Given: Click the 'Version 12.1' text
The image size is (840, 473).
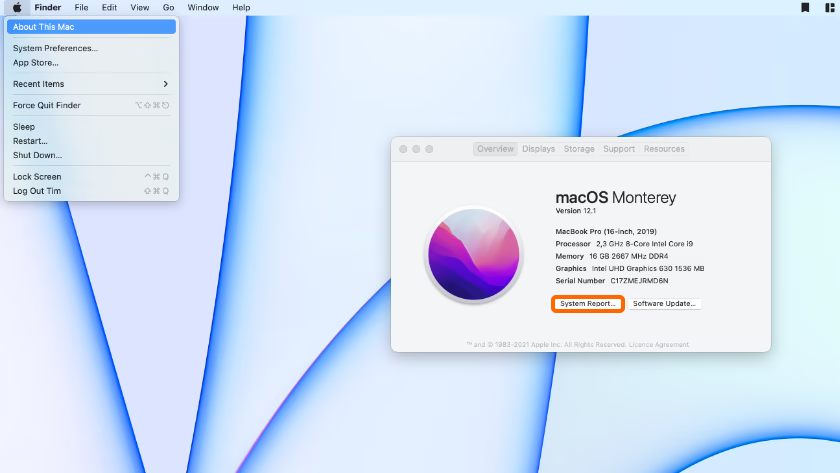Looking at the screenshot, I should pyautogui.click(x=575, y=211).
